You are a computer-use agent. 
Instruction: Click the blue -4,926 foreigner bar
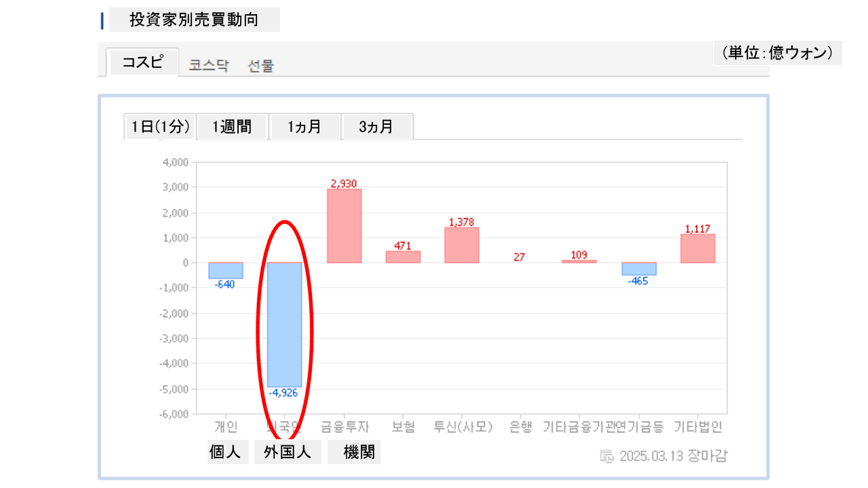click(x=284, y=324)
